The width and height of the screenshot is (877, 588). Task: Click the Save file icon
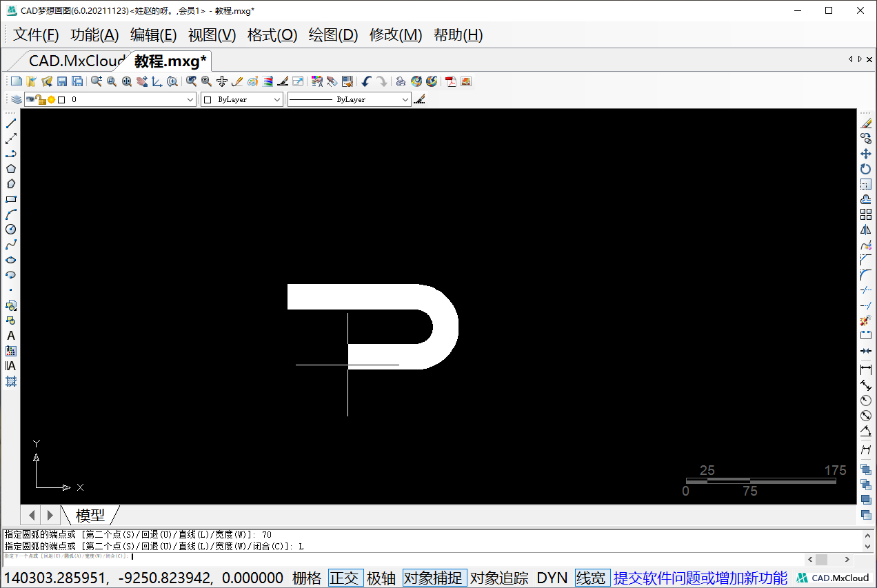pyautogui.click(x=62, y=81)
